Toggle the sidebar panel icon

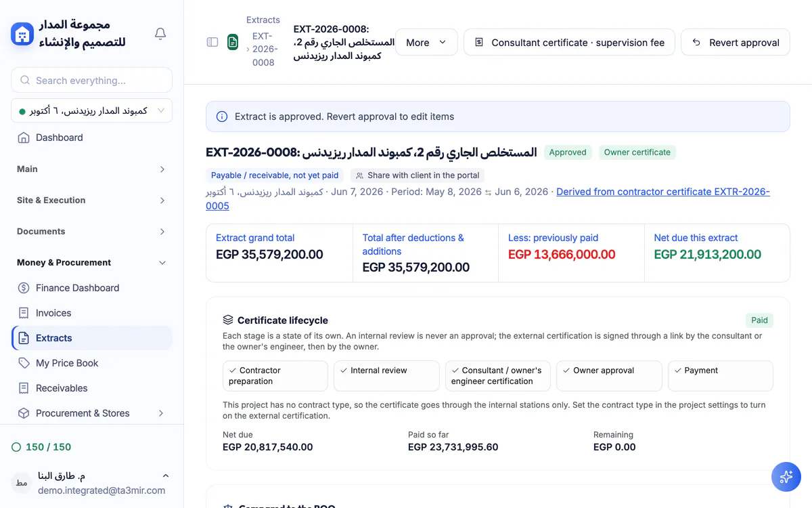click(212, 42)
